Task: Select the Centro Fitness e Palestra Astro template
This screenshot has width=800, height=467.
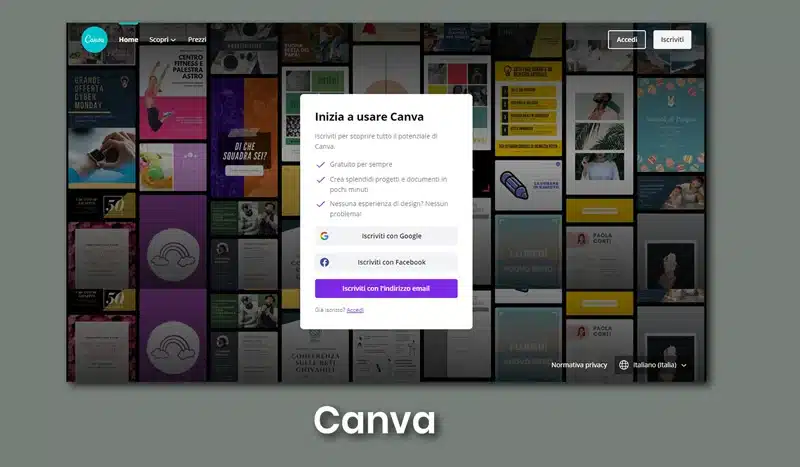Action: (173, 92)
